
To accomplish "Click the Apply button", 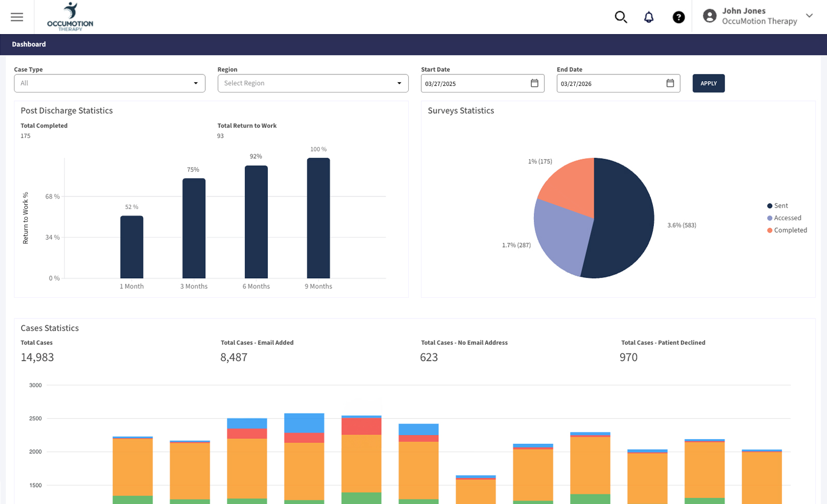I will coord(709,83).
